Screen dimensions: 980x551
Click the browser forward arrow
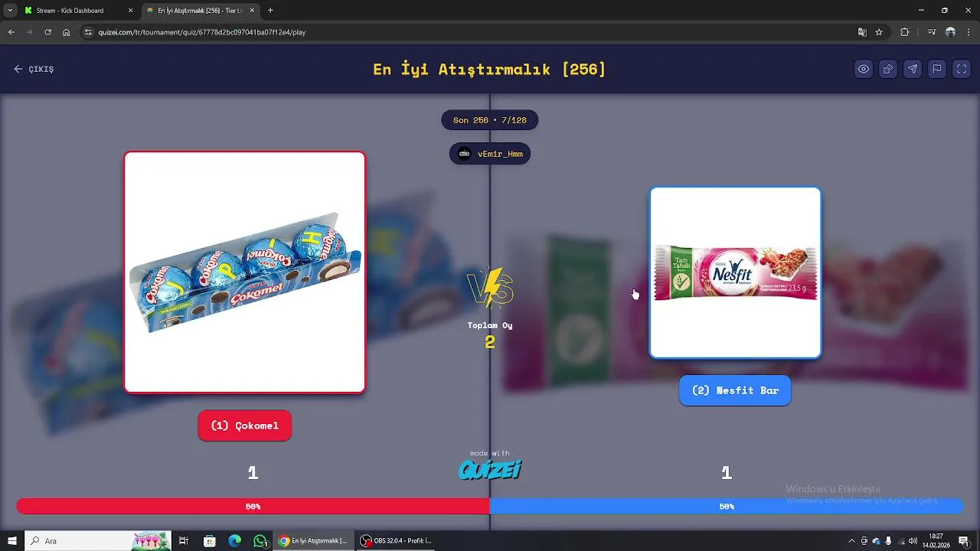coord(30,32)
